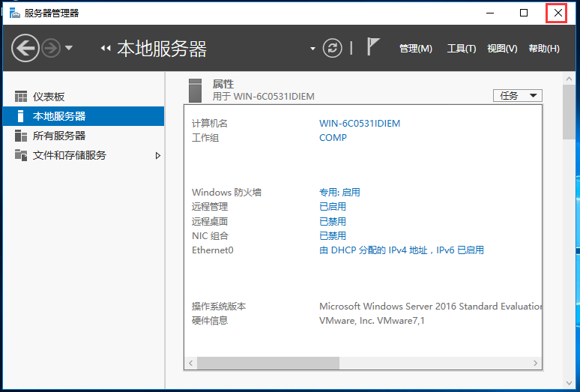Click the 属性 section heading

click(x=223, y=84)
